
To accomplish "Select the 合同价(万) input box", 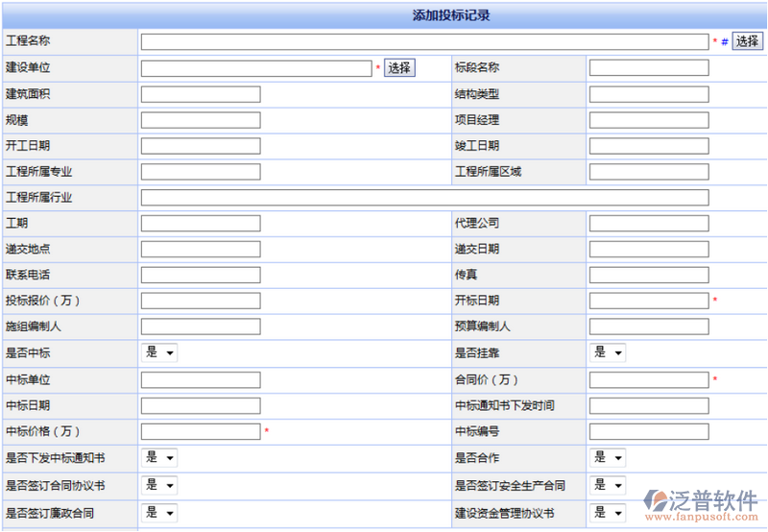I will (649, 379).
